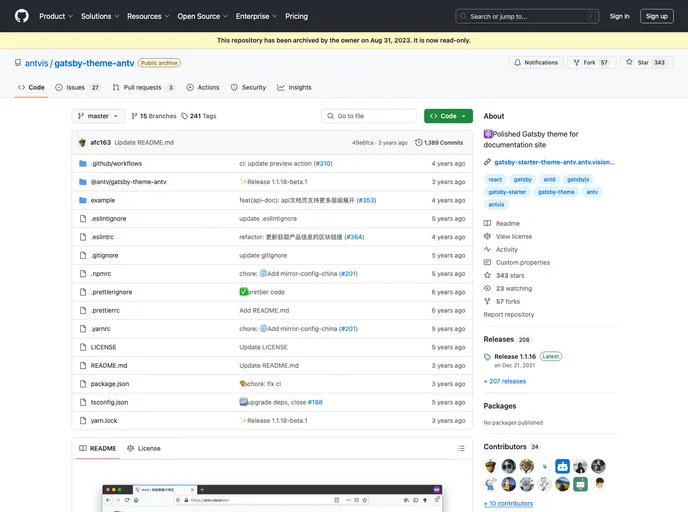Viewport: 688px width, 512px height.
Task: Expand the Open Source menu
Action: [201, 16]
